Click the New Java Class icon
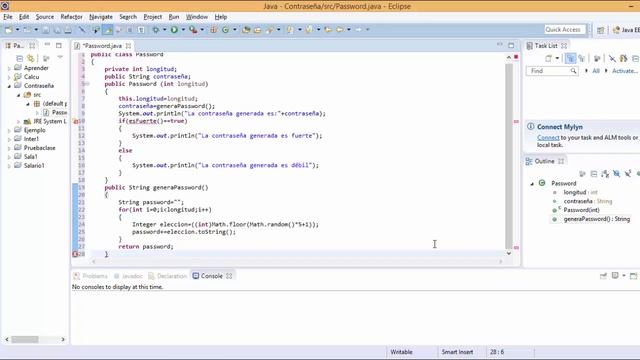Viewport: 640px width, 360px height. (226, 30)
